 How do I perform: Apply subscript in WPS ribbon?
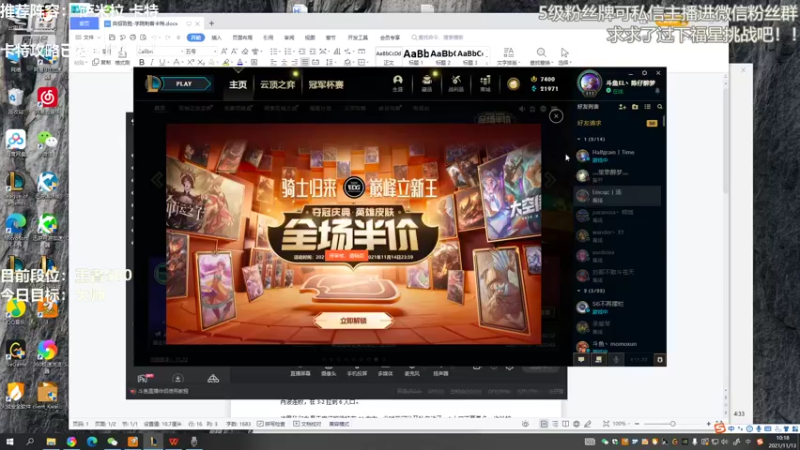pos(201,62)
